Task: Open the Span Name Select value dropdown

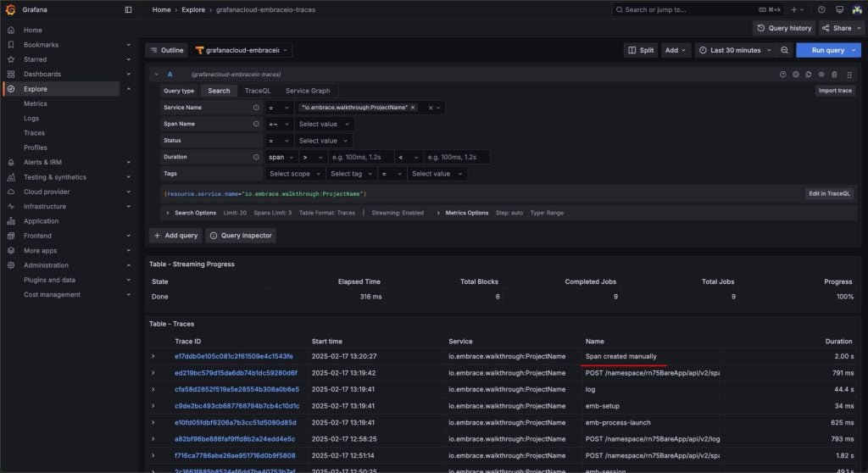Action: tap(324, 124)
